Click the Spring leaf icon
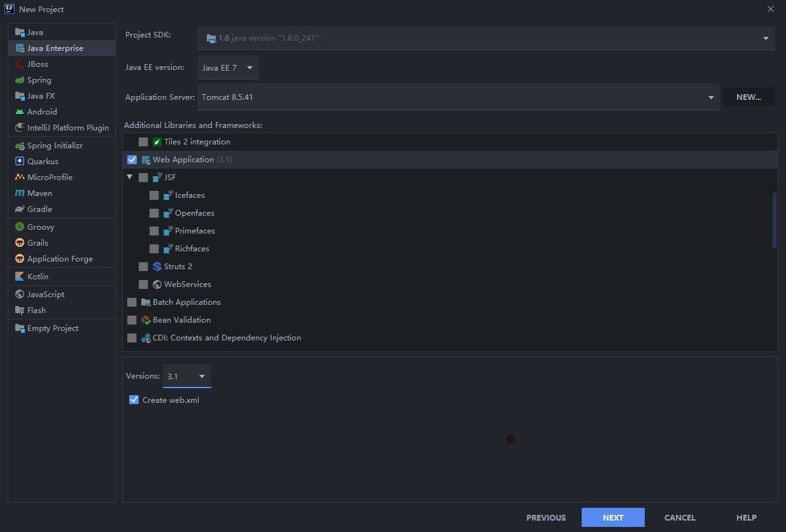The image size is (786, 532). click(20, 80)
